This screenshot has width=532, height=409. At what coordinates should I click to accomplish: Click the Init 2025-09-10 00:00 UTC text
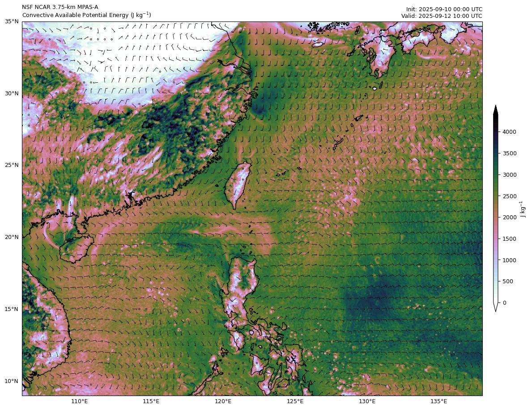pos(444,9)
